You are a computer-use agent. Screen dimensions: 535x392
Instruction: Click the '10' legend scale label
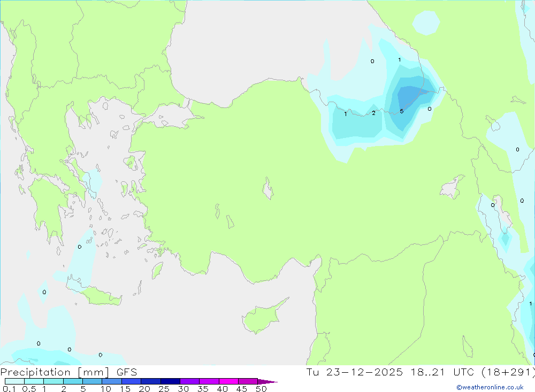coord(106,389)
